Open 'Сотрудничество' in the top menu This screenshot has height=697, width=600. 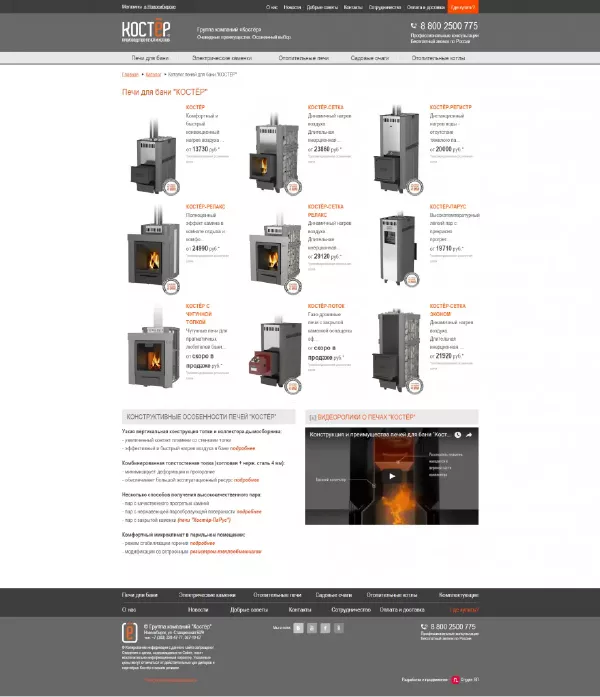point(385,7)
